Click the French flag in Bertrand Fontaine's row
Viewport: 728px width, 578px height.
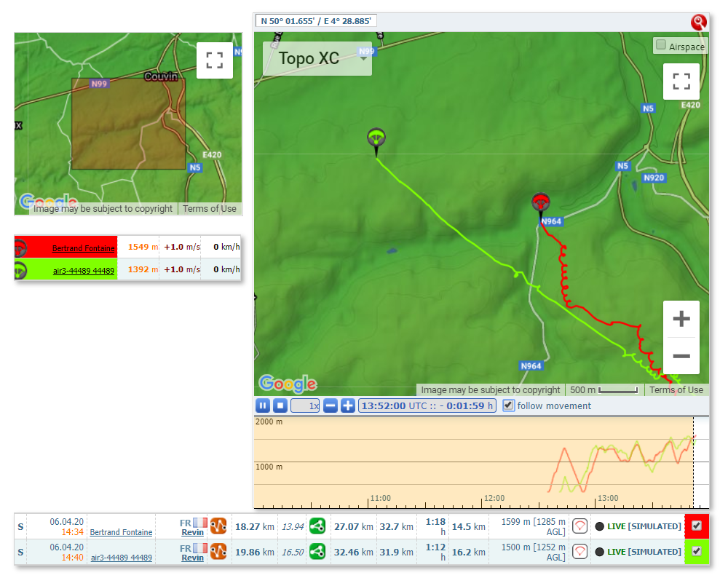pos(200,523)
